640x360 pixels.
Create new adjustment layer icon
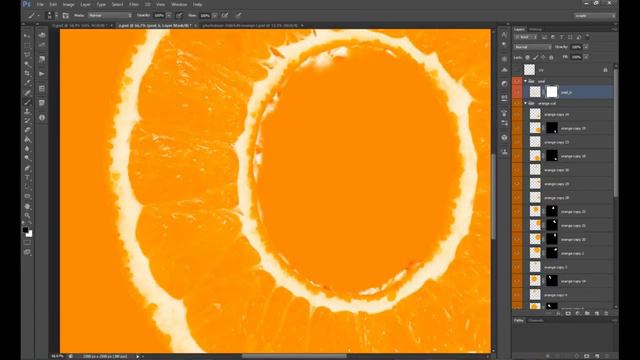pos(578,313)
